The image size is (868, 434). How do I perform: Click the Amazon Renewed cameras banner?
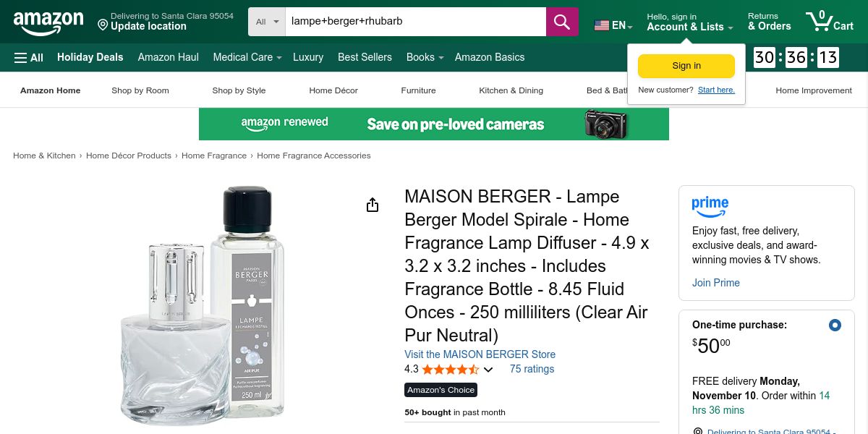point(434,124)
